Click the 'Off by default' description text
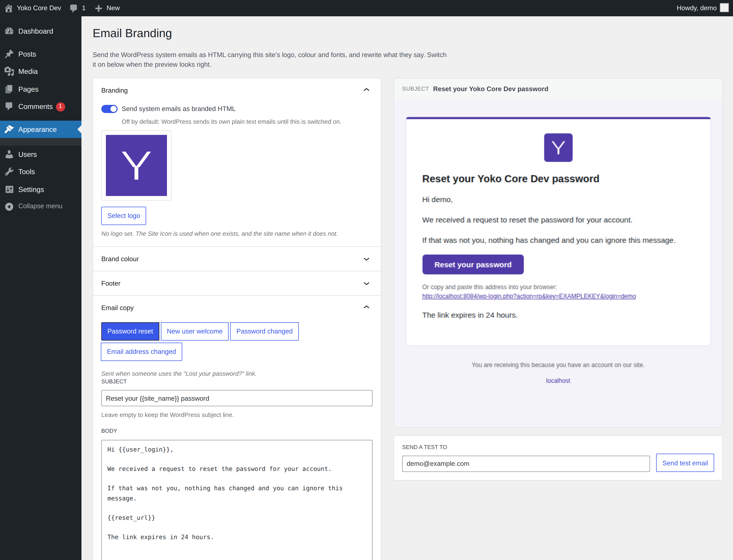 231,122
